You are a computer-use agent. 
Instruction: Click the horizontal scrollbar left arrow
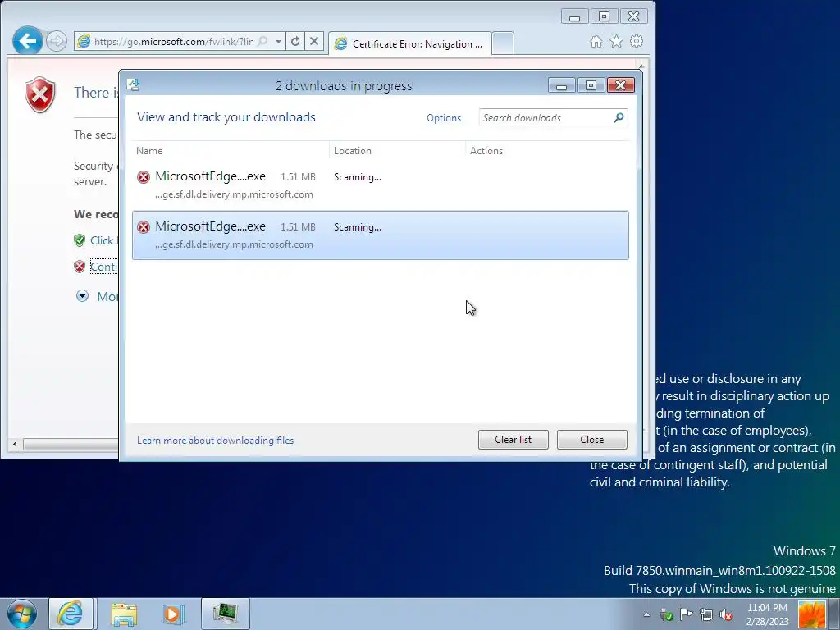pos(15,444)
